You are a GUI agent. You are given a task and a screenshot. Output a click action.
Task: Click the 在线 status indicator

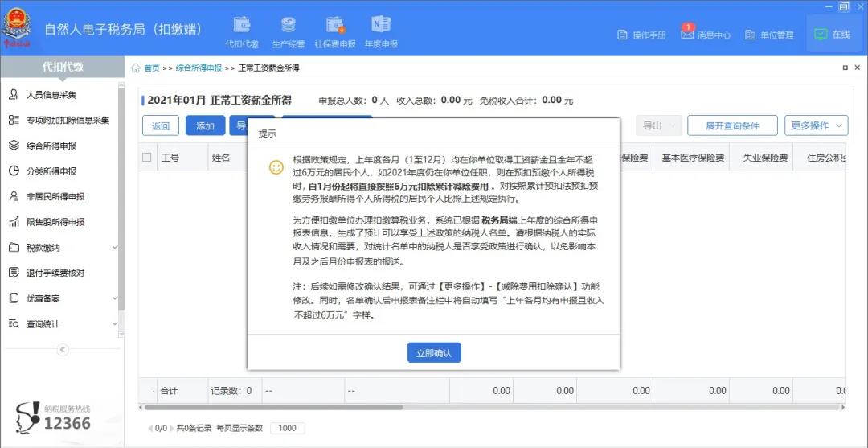coord(832,35)
